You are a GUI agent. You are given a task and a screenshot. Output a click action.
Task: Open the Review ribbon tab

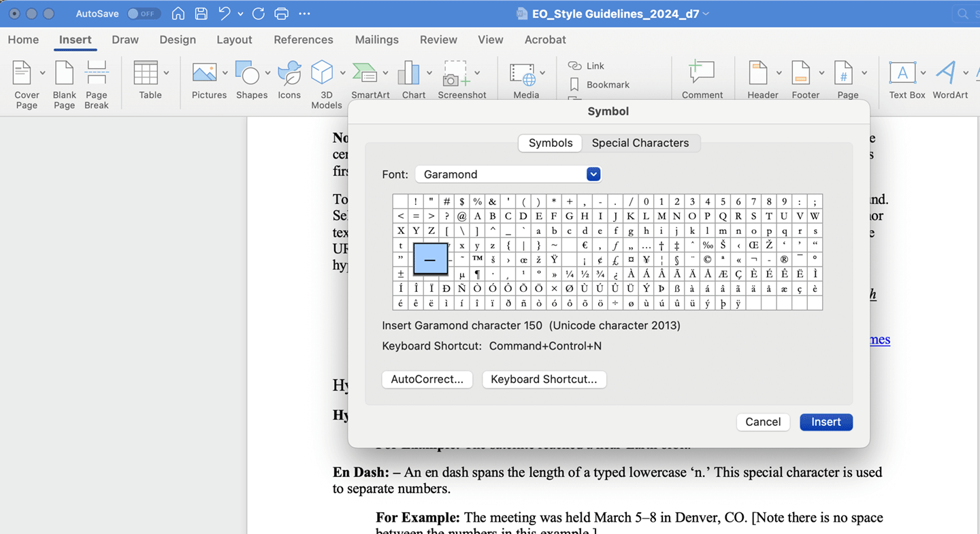(438, 39)
